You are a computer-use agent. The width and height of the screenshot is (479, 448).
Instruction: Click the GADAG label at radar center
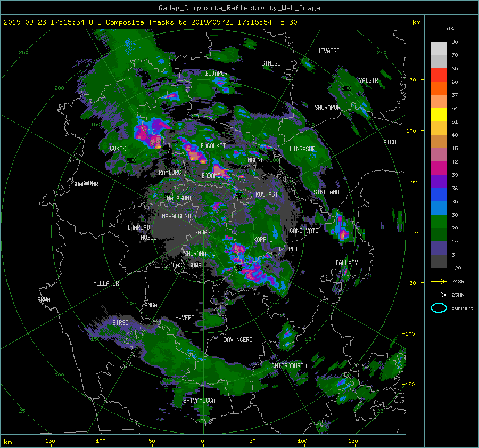coord(202,232)
